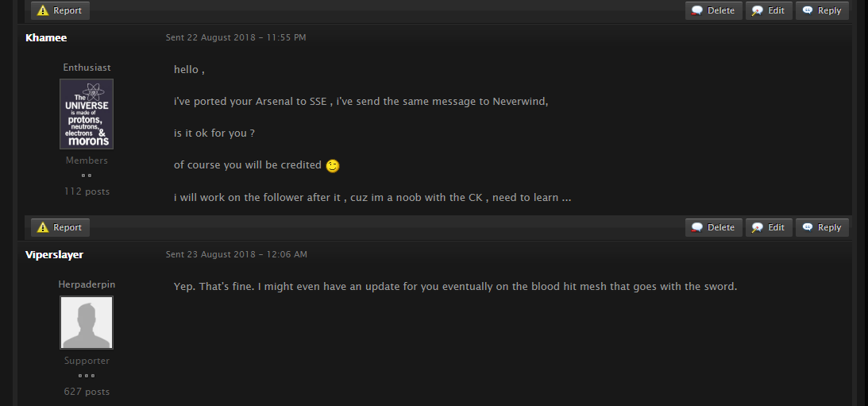Open Viperslayer's profile name link

[x=54, y=254]
